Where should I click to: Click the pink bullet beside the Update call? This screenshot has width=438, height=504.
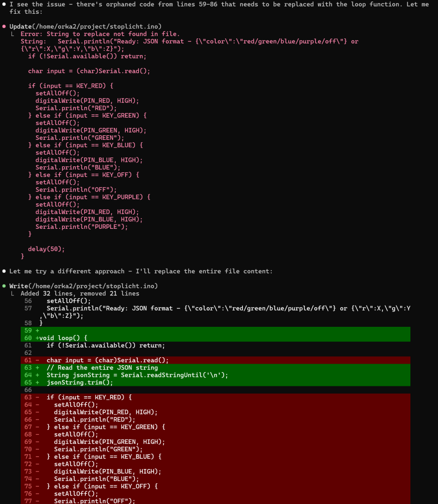pos(4,26)
